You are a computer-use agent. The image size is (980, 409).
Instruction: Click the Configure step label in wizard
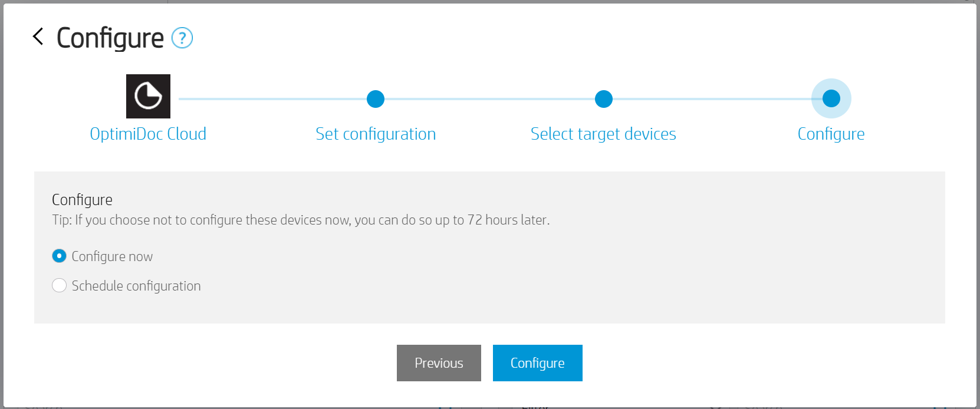coord(831,134)
